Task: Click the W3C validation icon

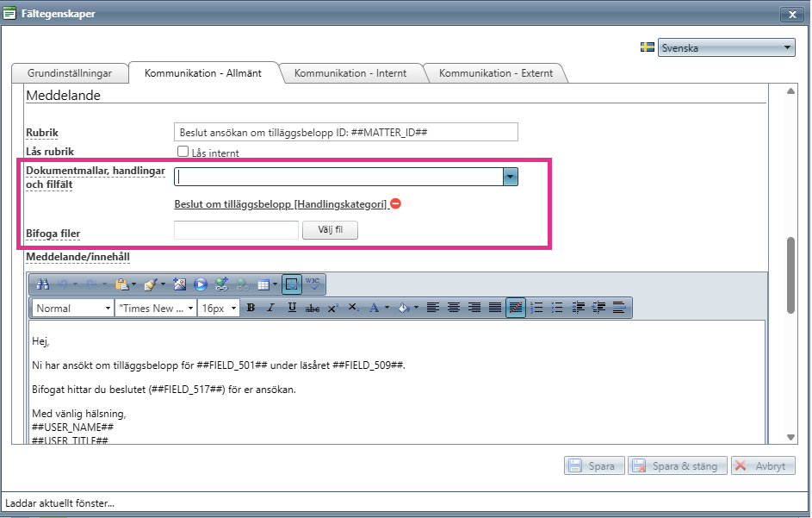Action: click(x=313, y=284)
